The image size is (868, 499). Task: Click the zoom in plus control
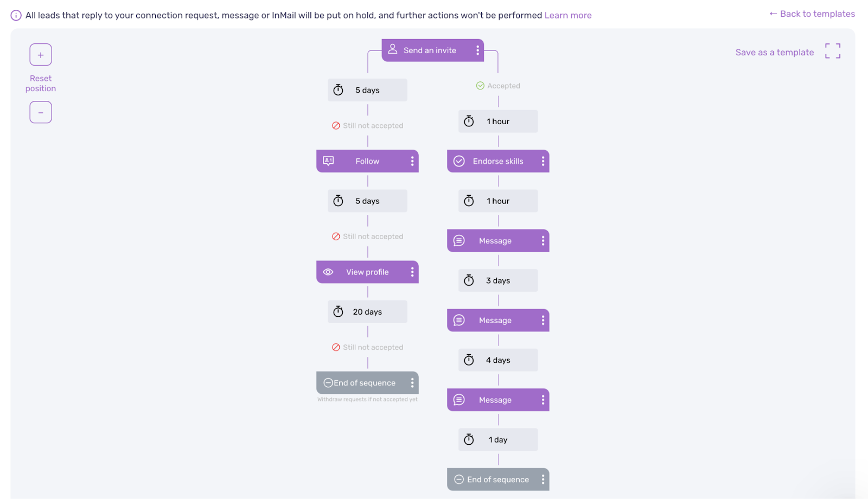point(40,54)
